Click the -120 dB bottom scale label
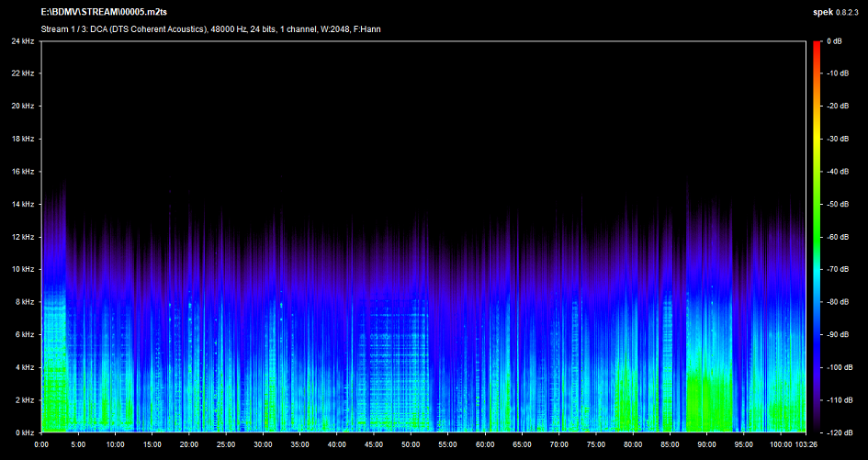The image size is (868, 460). [838, 432]
